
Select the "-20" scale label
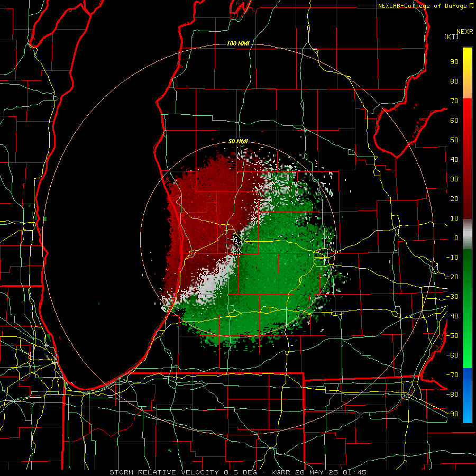[452, 277]
